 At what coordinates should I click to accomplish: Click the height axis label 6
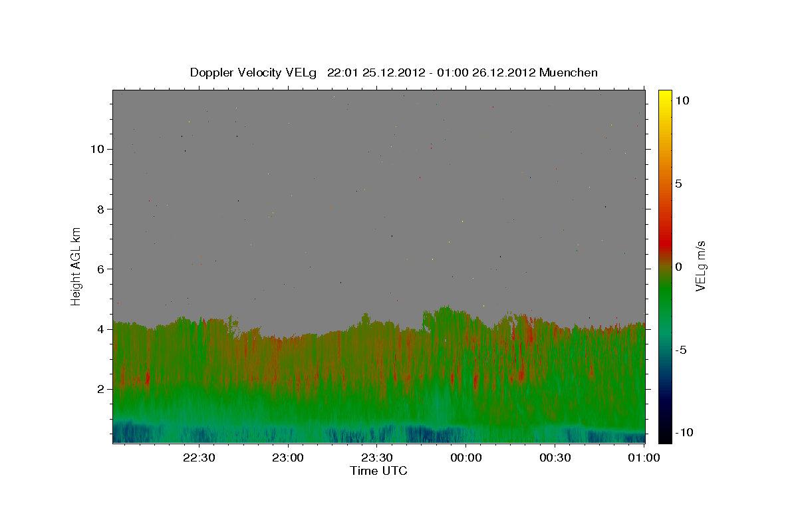click(100, 269)
